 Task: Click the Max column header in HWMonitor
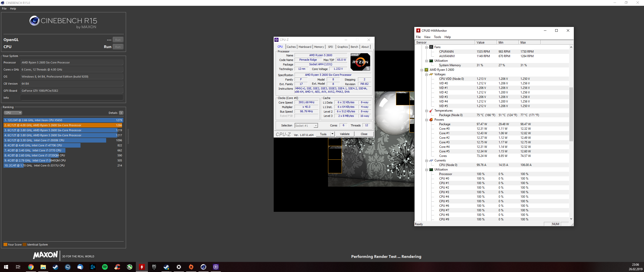point(530,43)
